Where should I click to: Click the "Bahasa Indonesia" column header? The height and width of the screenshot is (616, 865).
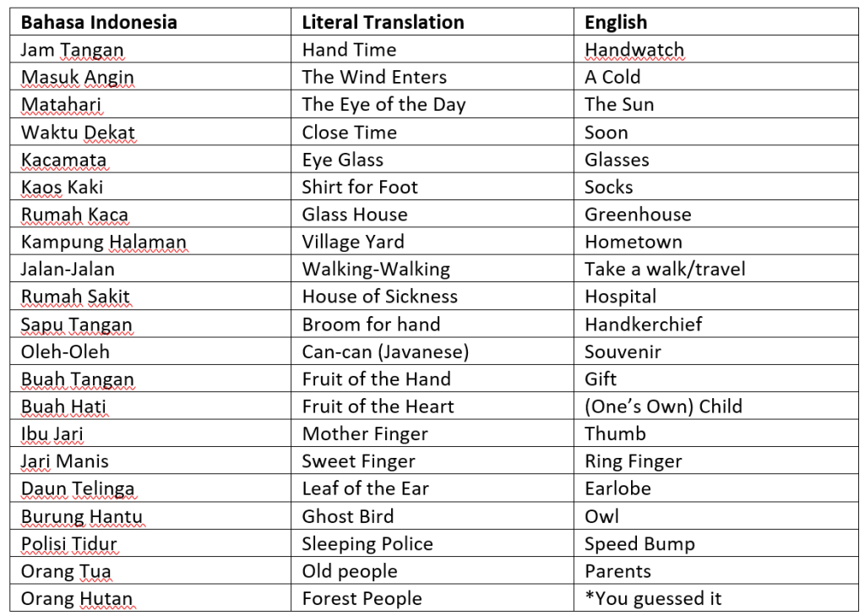pyautogui.click(x=99, y=22)
